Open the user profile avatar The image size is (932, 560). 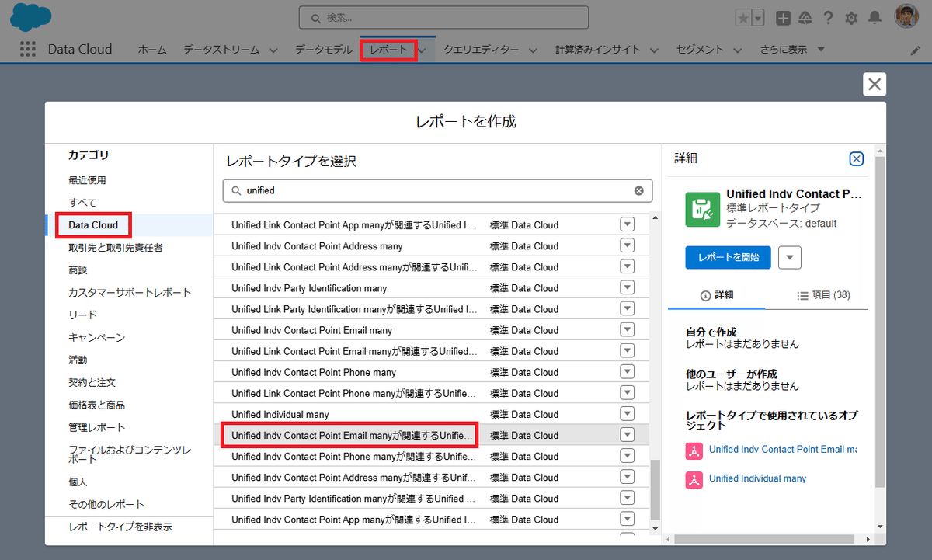pos(906,17)
